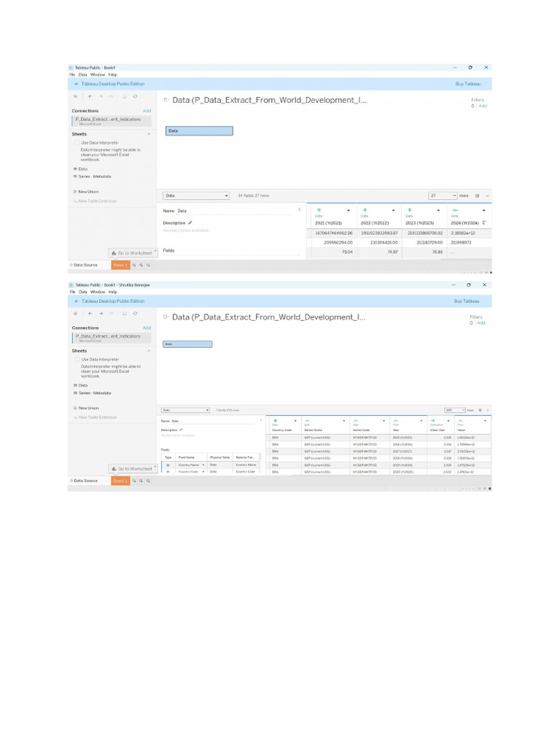Switch to Sheet 1 tab in Shrutika Banerjee window
Screen dimensions: 560x747
[120, 481]
